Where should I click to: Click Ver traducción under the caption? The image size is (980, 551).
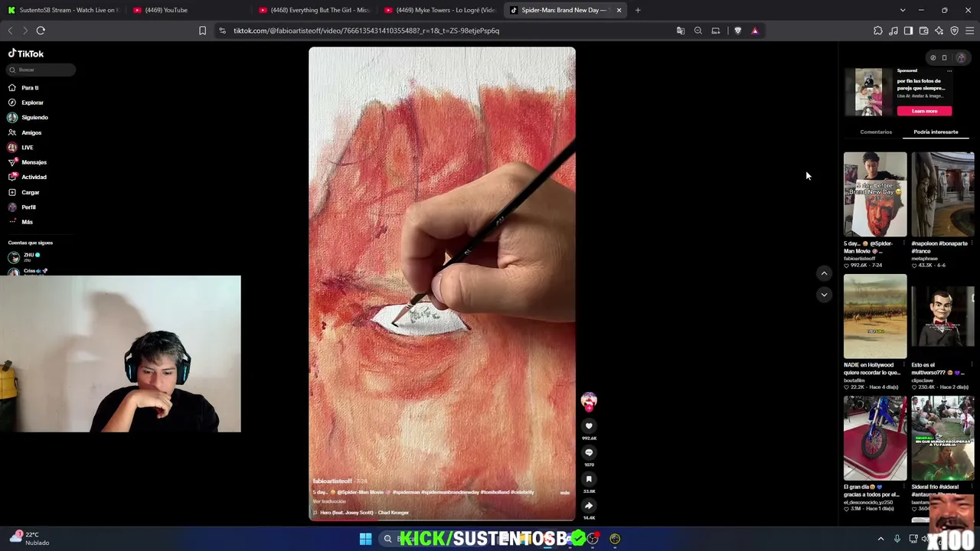click(x=329, y=502)
